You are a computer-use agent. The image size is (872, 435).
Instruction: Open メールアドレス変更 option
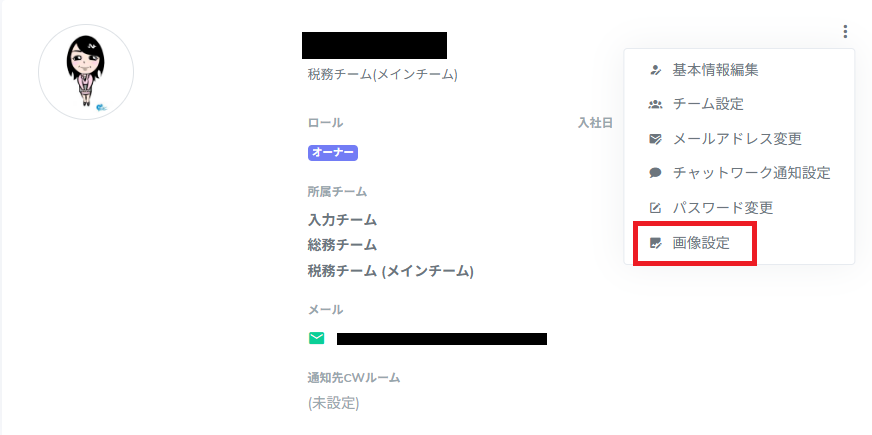tap(737, 139)
